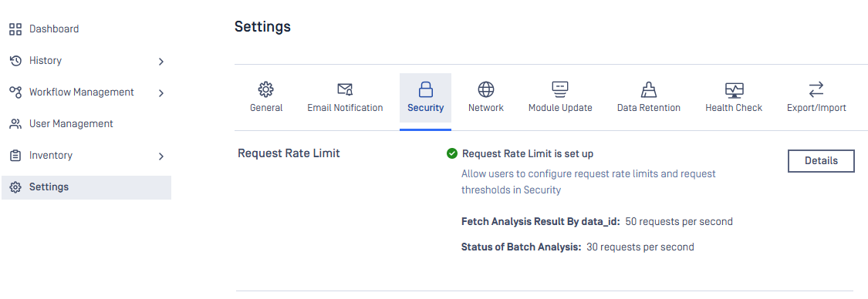Open Request Rate Limit Details button
868x299 pixels.
tap(821, 161)
